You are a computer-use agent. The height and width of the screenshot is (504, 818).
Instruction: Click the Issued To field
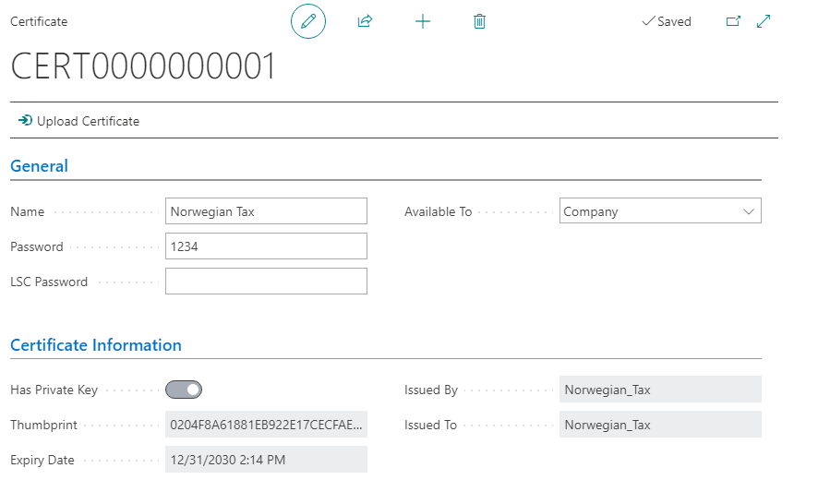coord(660,425)
